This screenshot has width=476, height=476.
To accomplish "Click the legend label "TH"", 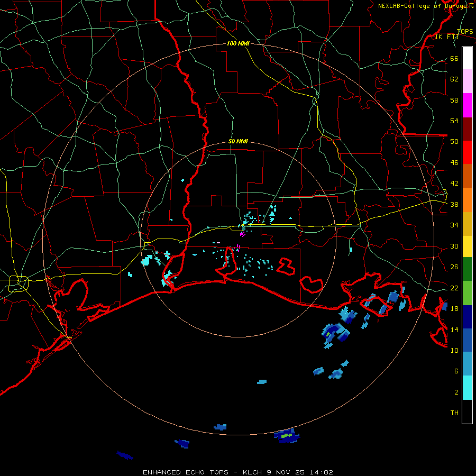I will [x=454, y=413].
